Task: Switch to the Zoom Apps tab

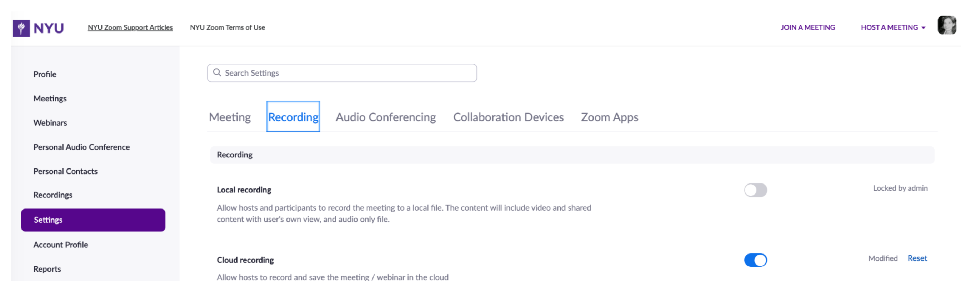Action: click(x=609, y=117)
